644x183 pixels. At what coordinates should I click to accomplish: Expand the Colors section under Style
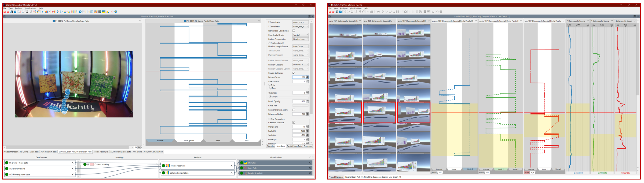(270, 96)
